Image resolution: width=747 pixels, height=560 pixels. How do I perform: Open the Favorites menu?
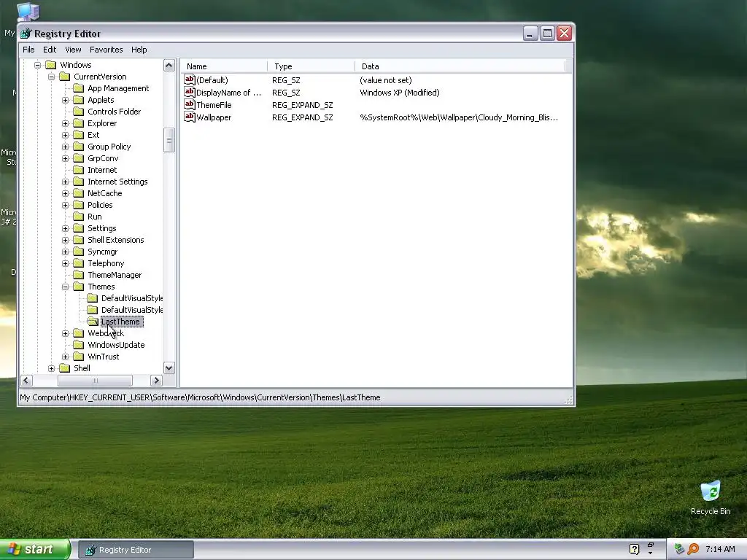[x=107, y=50]
